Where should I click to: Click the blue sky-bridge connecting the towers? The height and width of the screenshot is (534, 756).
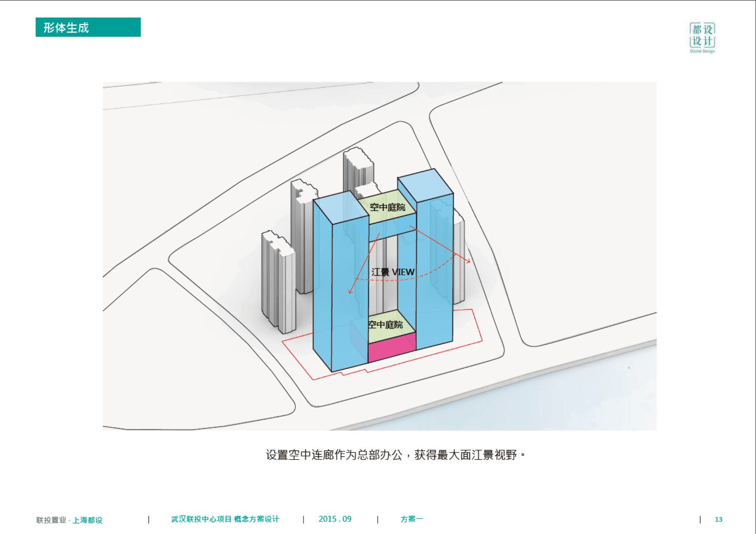pos(392,228)
